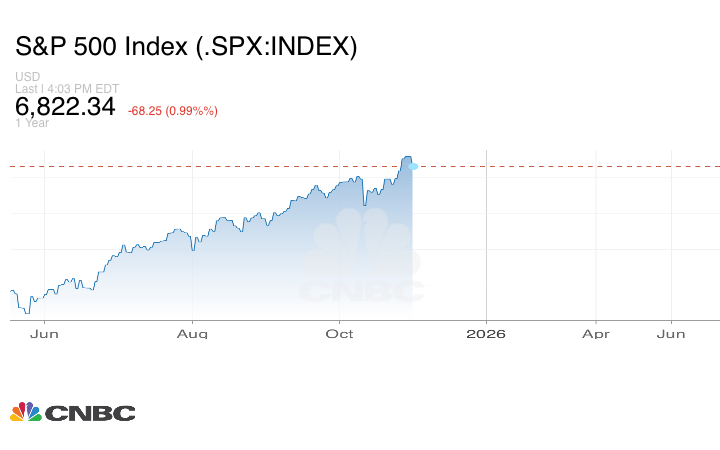Click the USD currency label
The height and width of the screenshot is (450, 720).
[26, 77]
